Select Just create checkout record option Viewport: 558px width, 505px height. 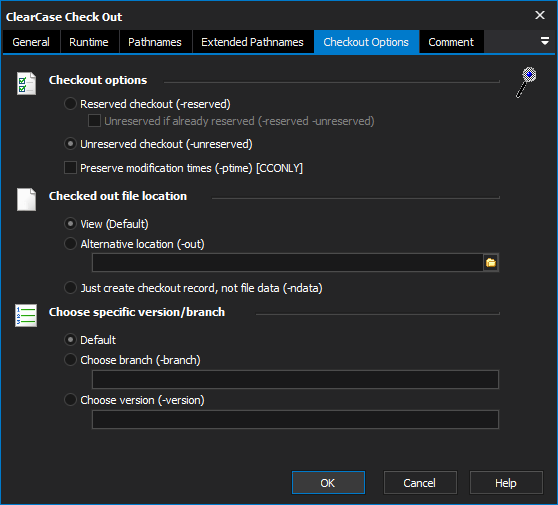[70, 288]
